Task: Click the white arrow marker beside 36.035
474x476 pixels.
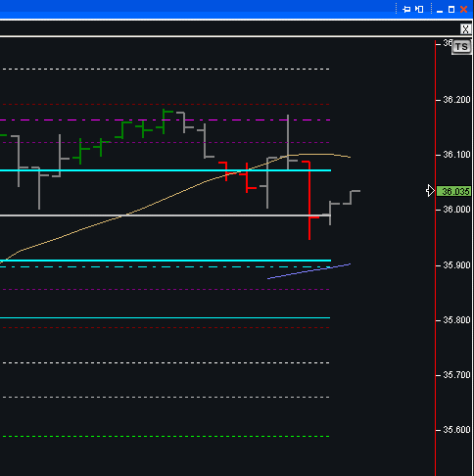Action: pyautogui.click(x=430, y=191)
